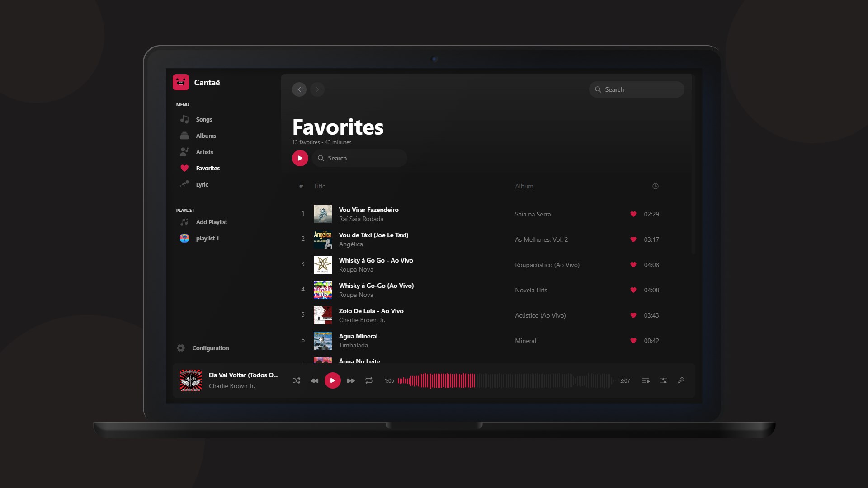Open Configuration settings
Viewport: 868px width, 488px height.
click(210, 348)
